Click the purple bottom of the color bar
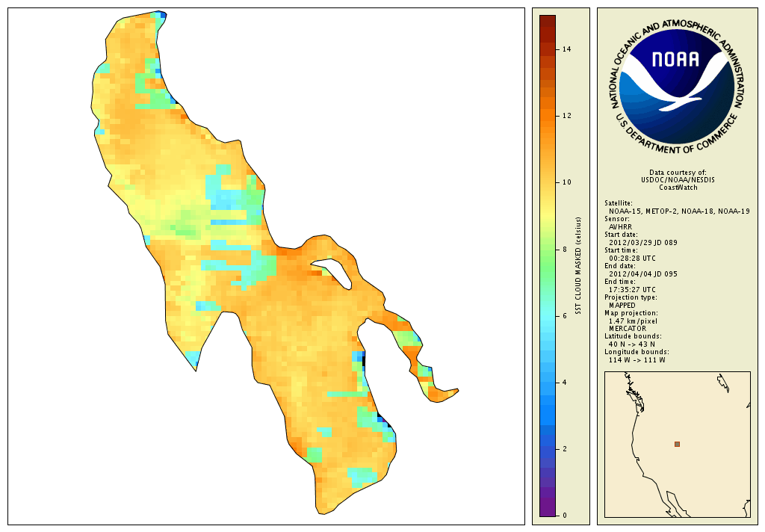 tap(548, 507)
